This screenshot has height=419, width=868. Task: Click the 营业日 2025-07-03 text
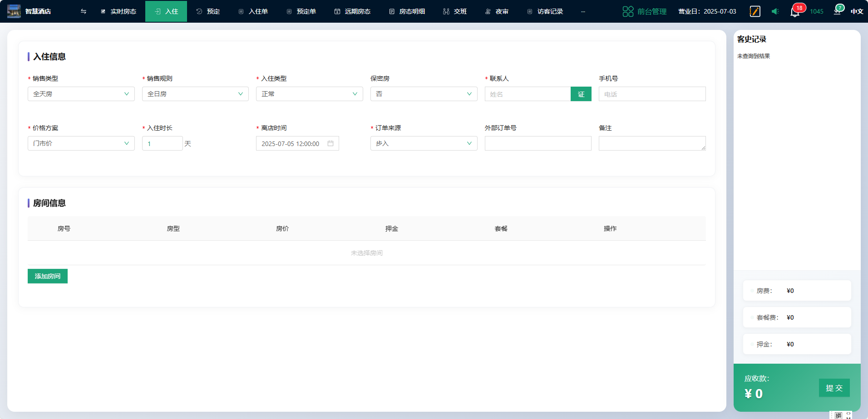point(707,11)
